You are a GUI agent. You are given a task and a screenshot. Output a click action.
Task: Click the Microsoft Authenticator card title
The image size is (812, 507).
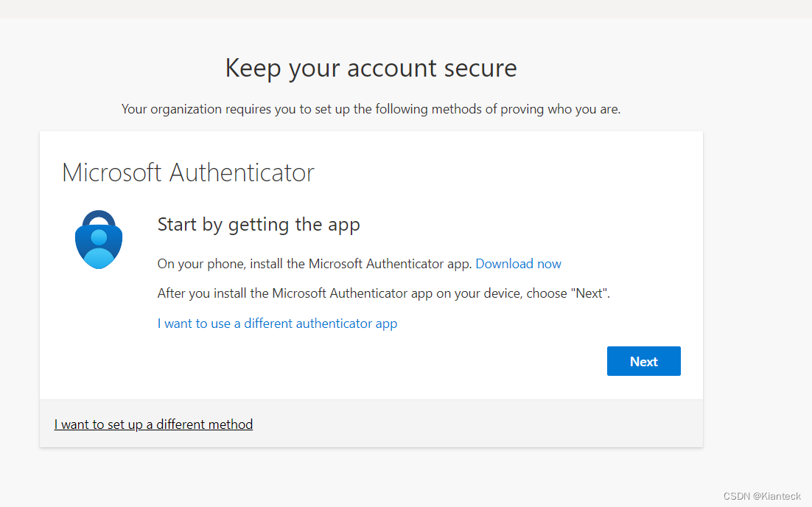click(x=188, y=172)
